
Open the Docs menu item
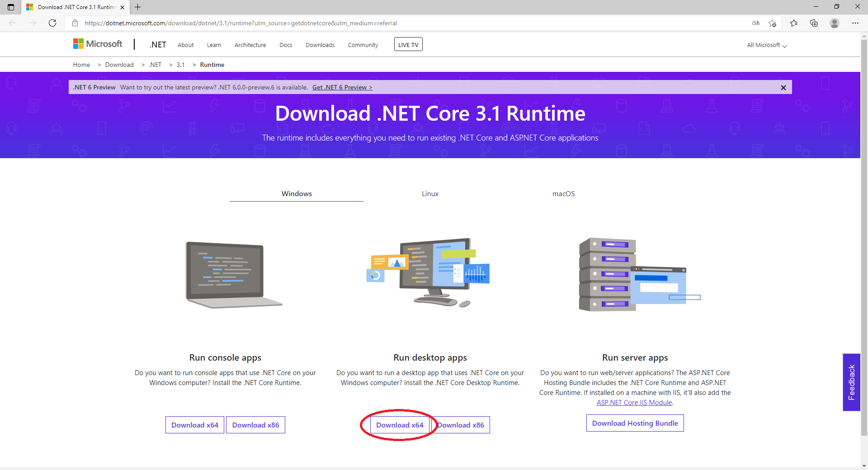coord(286,45)
